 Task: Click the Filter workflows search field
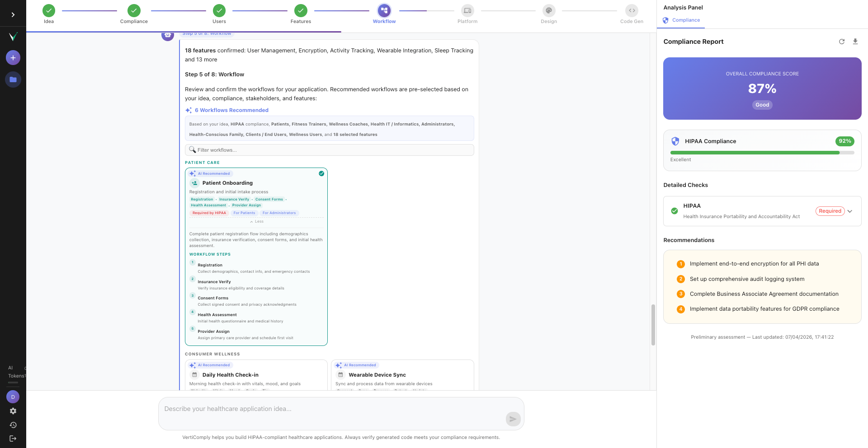coord(329,149)
